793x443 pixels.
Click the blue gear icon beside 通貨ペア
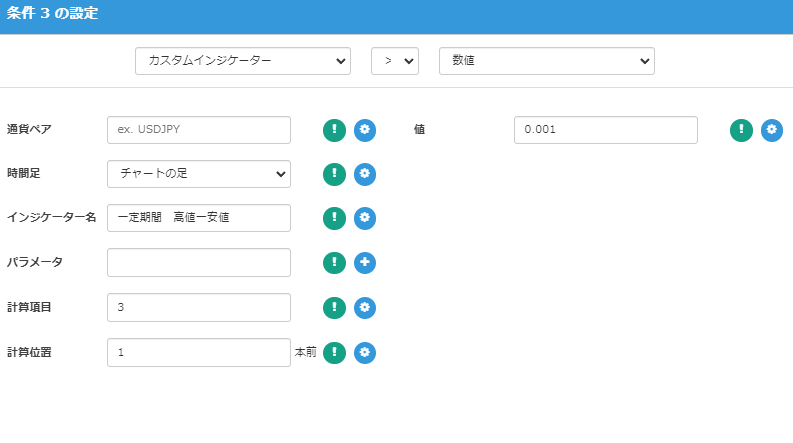(x=365, y=130)
